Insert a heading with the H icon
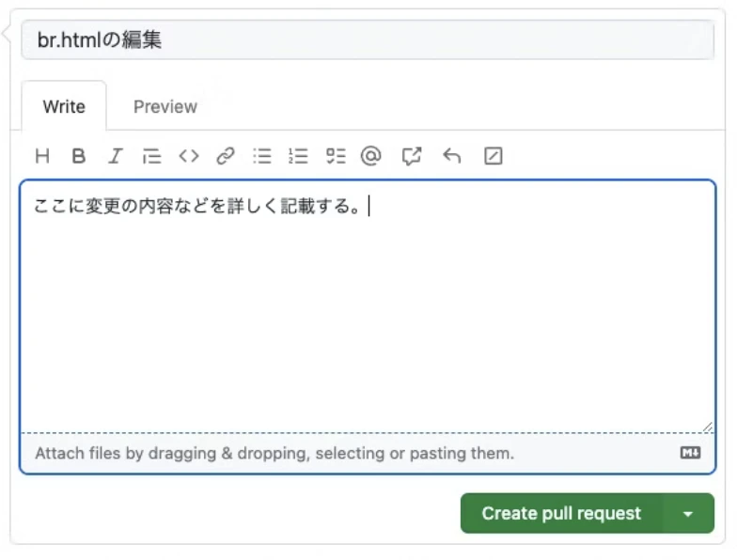This screenshot has height=560, width=737. click(x=42, y=156)
